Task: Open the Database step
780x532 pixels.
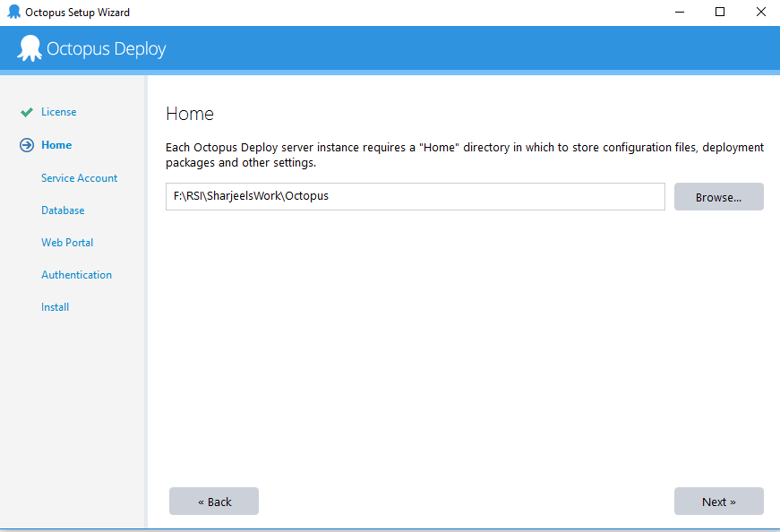Action: [63, 210]
